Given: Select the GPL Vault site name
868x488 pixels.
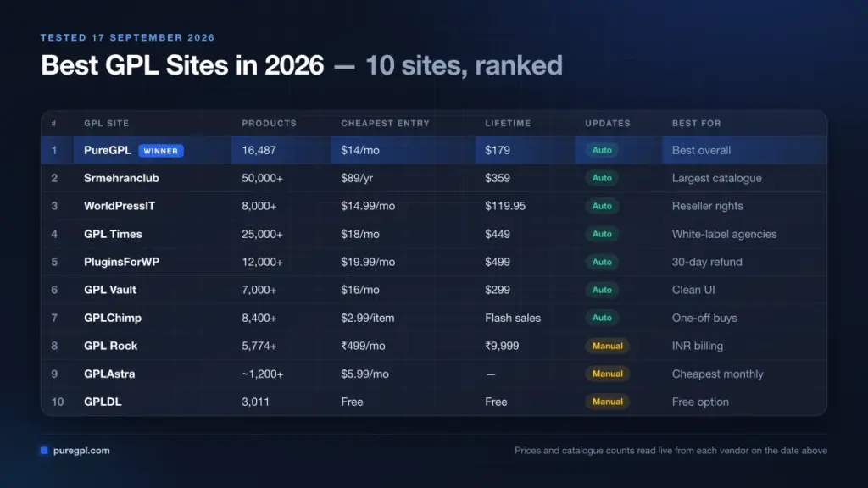Looking at the screenshot, I should click(x=110, y=290).
